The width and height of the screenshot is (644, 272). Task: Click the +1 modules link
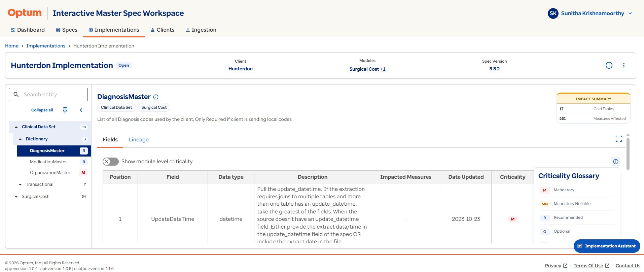[383, 69]
